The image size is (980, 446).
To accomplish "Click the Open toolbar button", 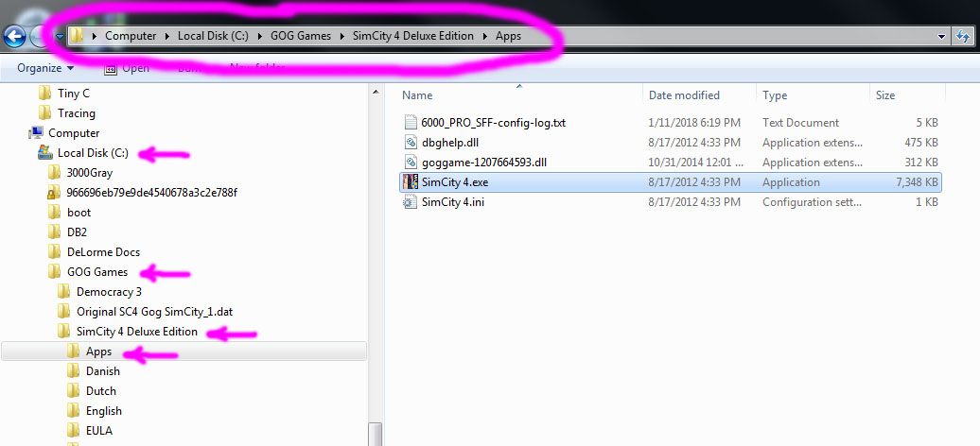I will [126, 68].
